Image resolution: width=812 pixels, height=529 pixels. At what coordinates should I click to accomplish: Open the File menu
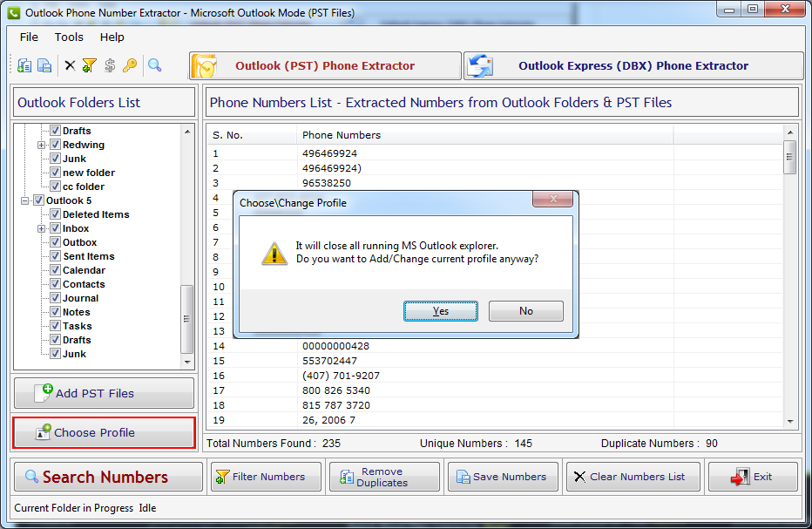[29, 37]
